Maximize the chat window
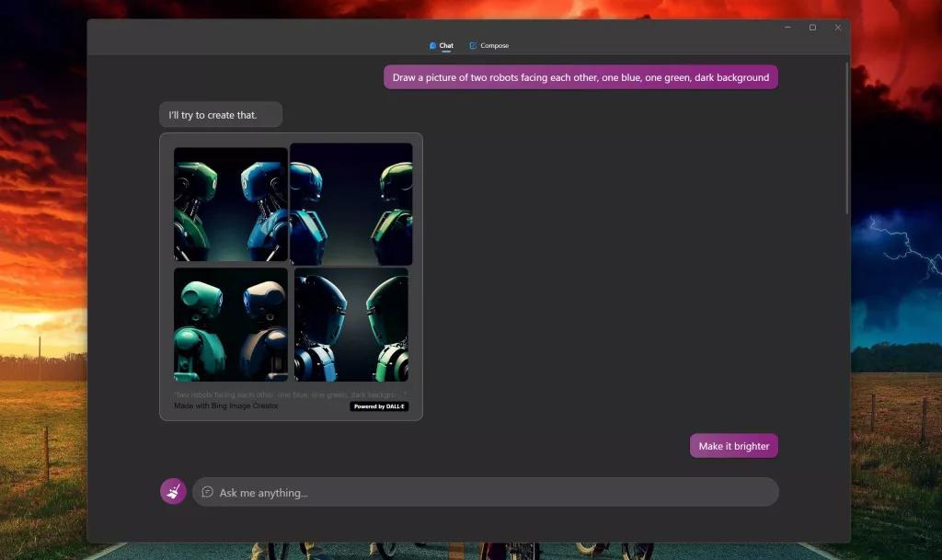Screen dimensions: 942x560 [x=813, y=28]
